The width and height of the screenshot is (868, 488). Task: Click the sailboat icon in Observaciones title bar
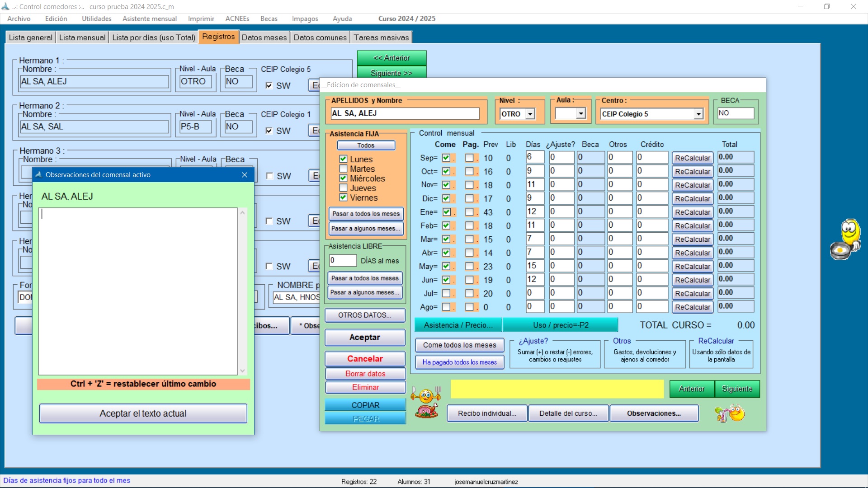pos(39,175)
